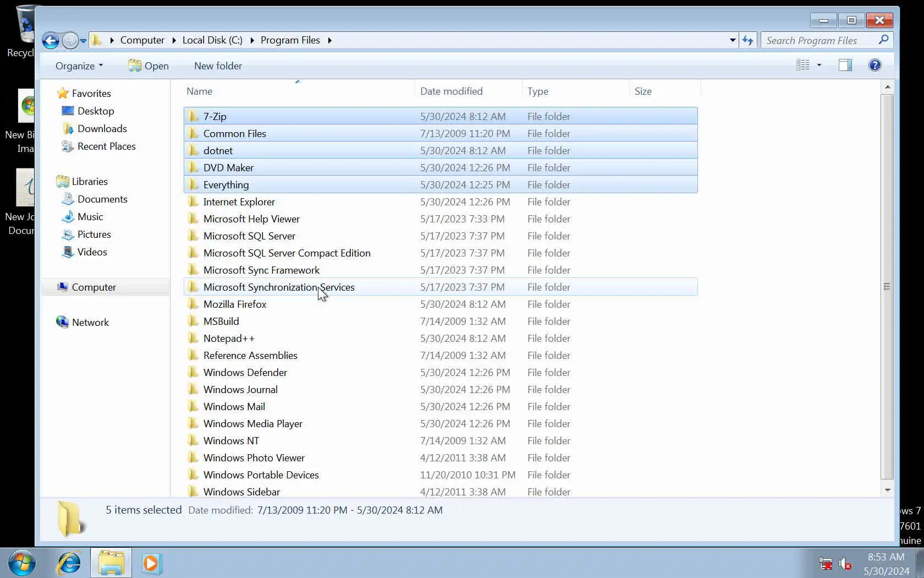Click the Recent Places icon
Viewport: 924px width, 578px height.
click(68, 146)
